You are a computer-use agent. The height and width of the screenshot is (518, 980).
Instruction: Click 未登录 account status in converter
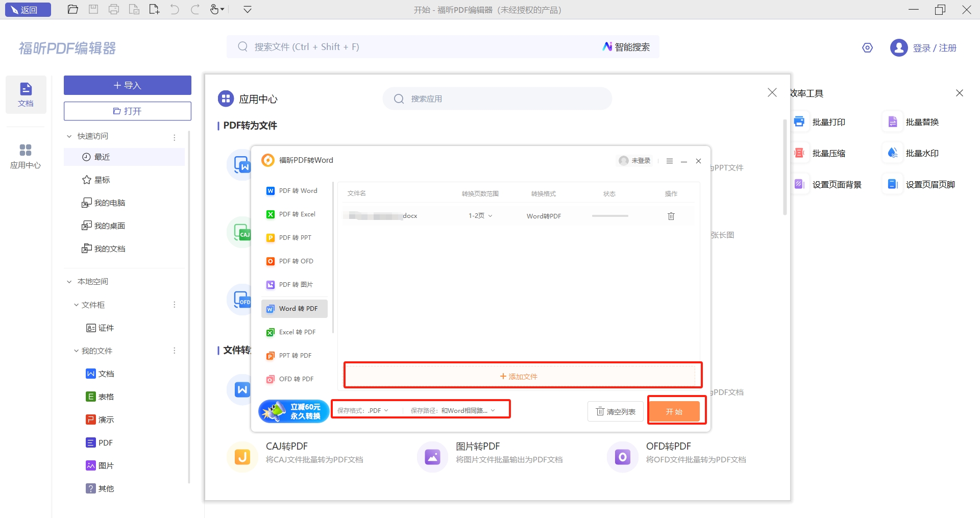coord(635,161)
